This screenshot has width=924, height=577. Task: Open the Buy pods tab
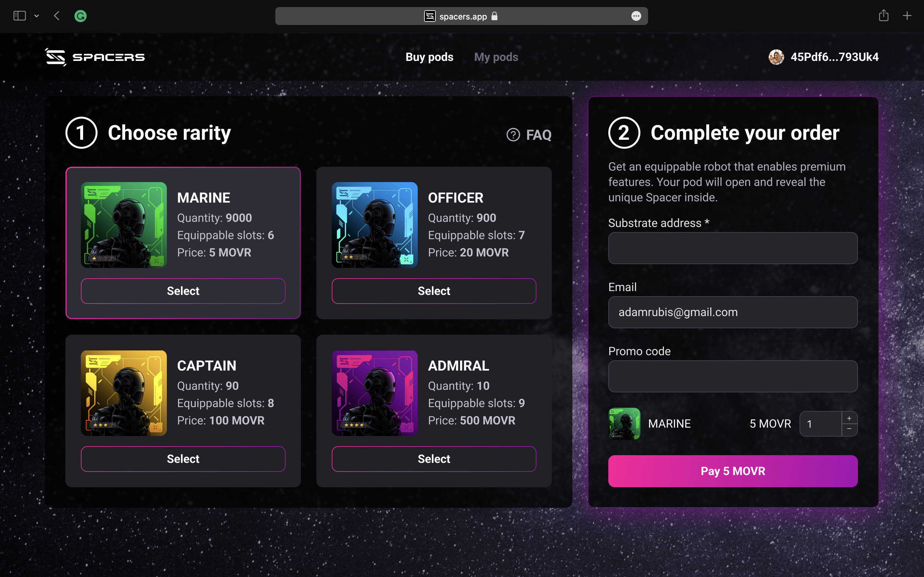tap(429, 57)
